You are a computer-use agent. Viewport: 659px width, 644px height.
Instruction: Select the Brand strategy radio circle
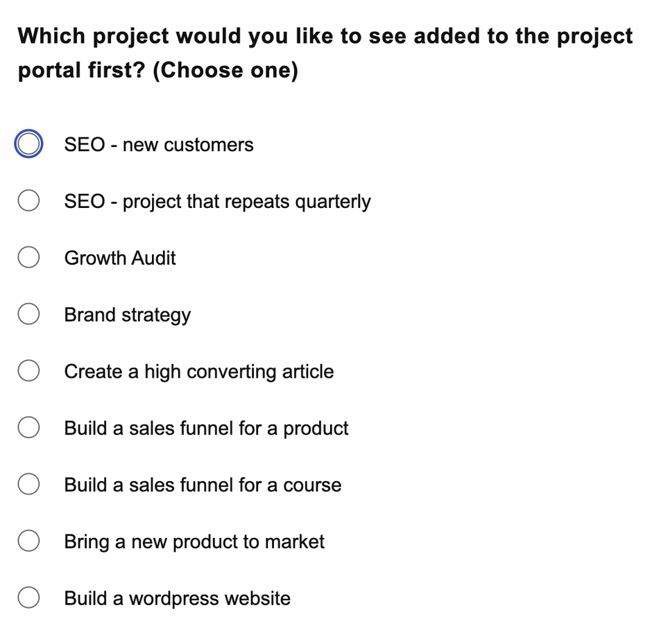[28, 314]
